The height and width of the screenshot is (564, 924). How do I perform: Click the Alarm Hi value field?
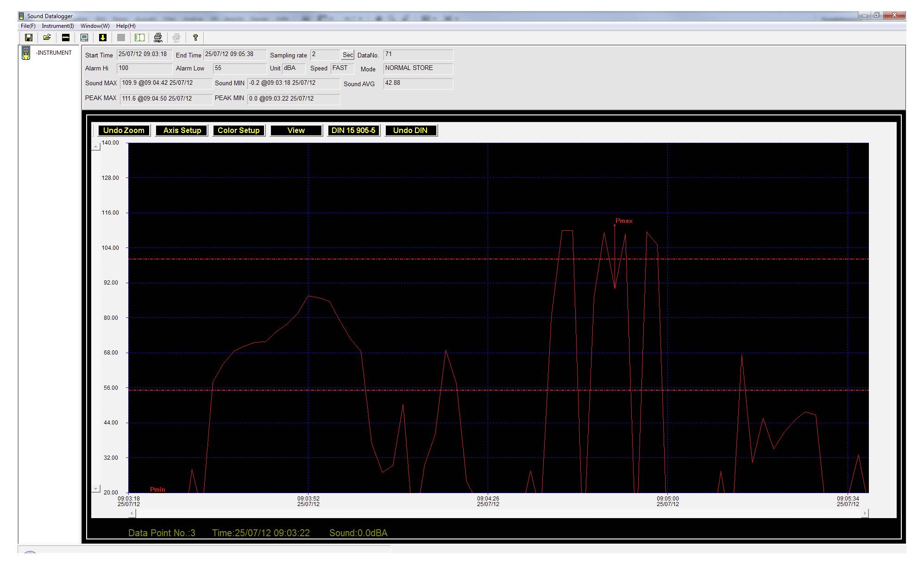click(x=144, y=69)
